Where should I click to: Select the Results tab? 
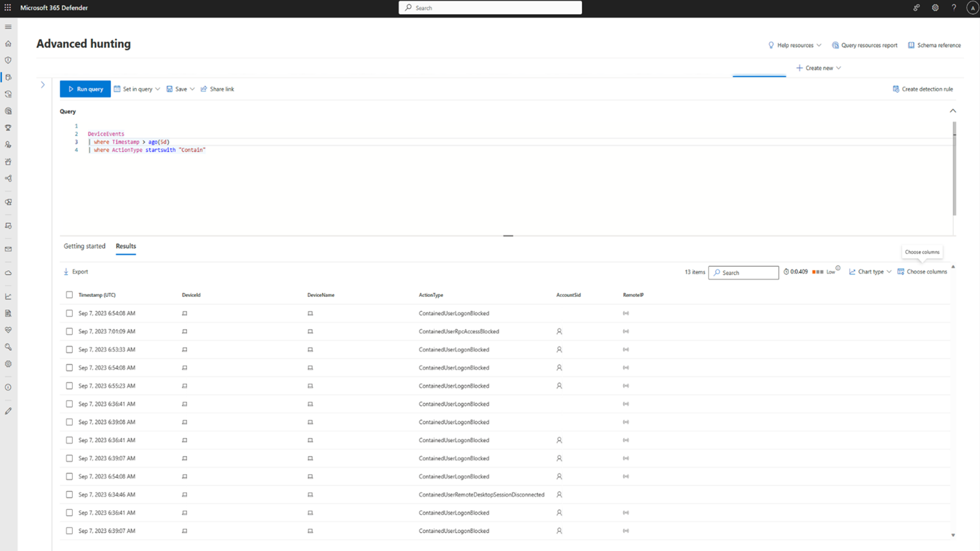pyautogui.click(x=126, y=246)
